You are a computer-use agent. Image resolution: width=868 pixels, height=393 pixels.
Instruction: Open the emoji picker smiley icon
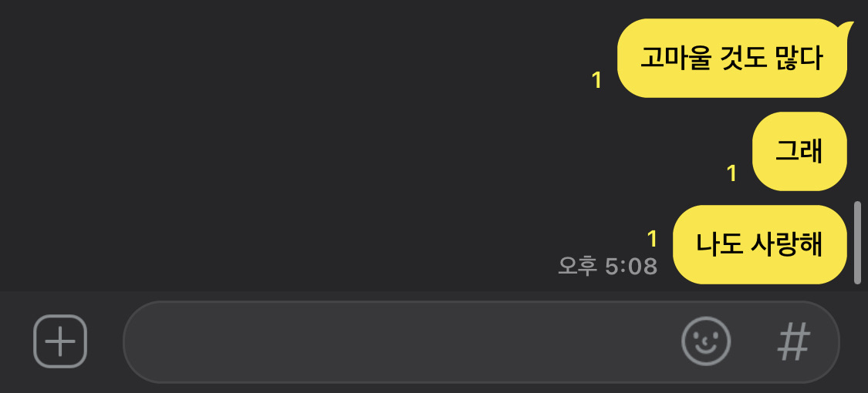(706, 341)
